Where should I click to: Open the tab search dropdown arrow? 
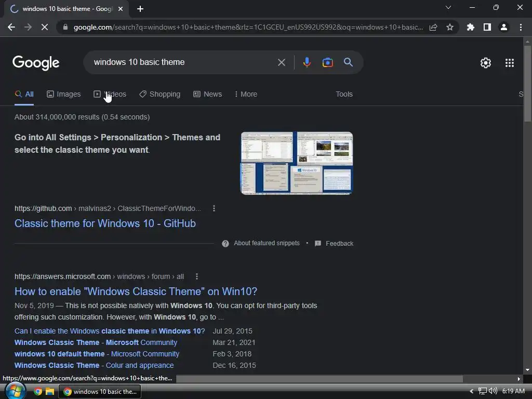point(448,7)
